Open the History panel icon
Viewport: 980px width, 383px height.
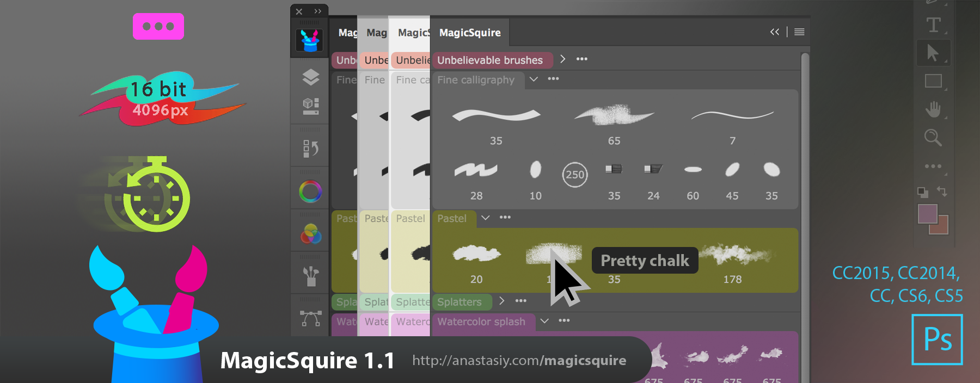click(x=310, y=148)
